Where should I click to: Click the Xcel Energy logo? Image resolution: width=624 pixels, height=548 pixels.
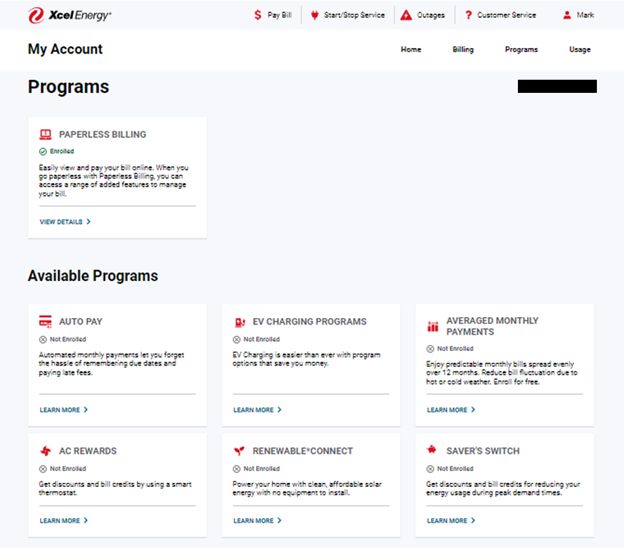(70, 15)
